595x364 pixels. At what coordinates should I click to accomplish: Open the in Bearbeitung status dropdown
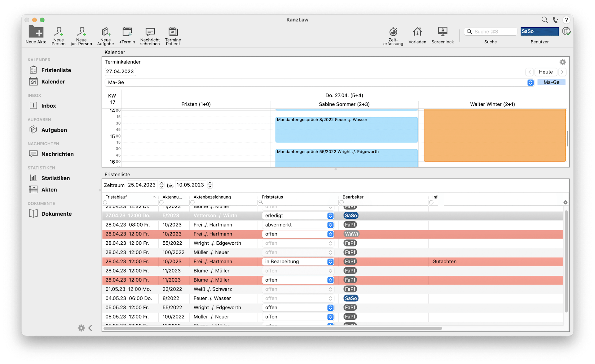(x=298, y=262)
